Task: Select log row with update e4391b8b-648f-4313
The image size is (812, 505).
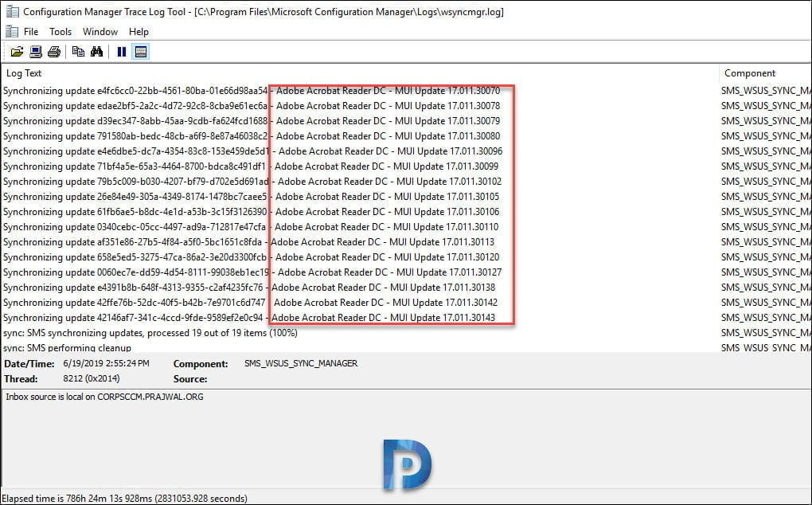Action: point(406,288)
